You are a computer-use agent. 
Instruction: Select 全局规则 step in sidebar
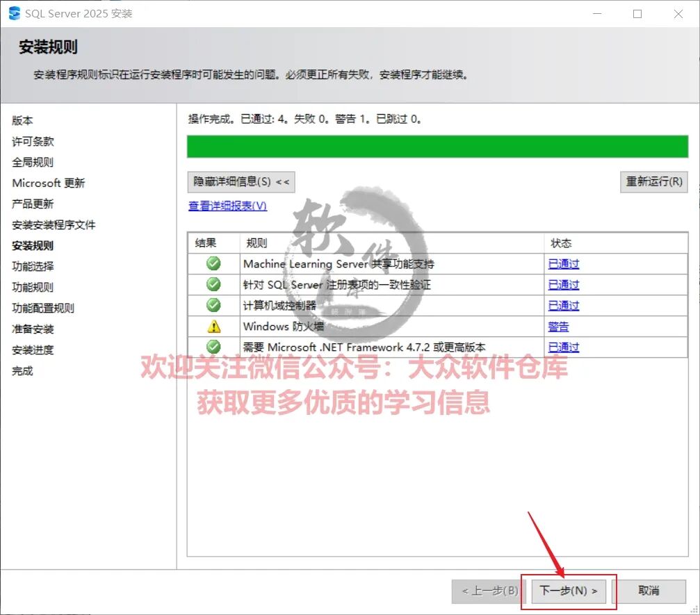(33, 163)
